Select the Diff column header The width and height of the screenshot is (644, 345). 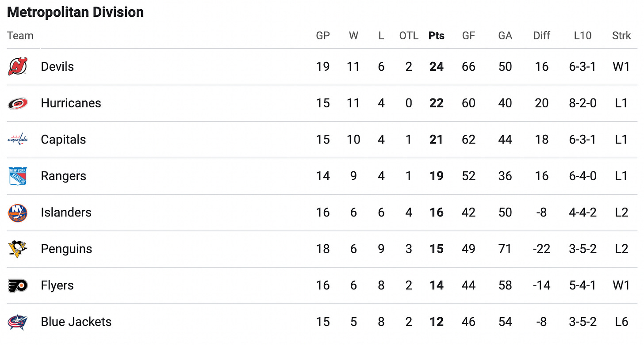pyautogui.click(x=542, y=36)
